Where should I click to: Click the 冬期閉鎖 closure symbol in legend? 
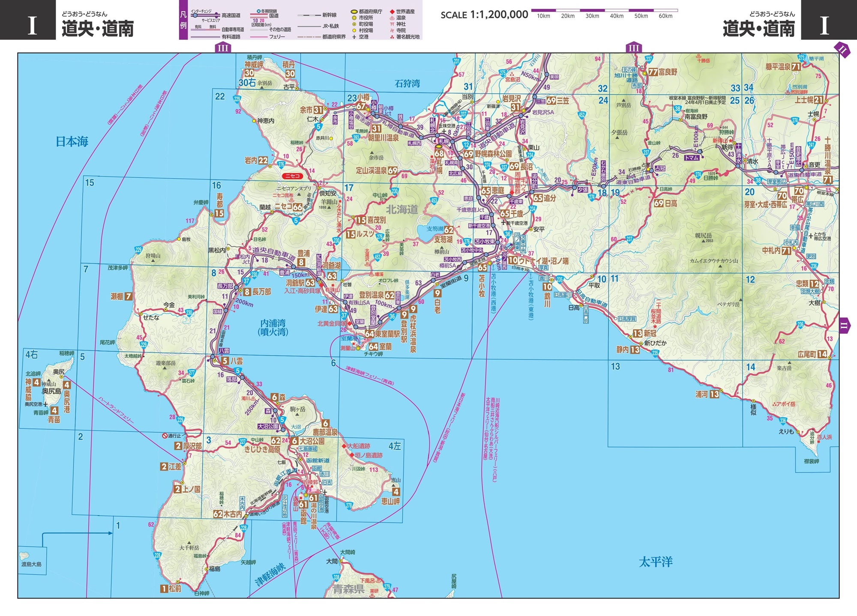258,11
